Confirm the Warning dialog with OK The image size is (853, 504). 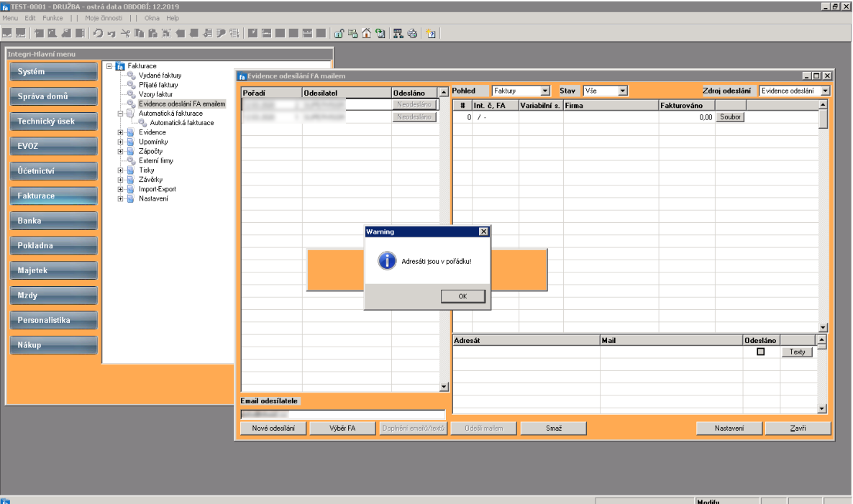point(462,296)
